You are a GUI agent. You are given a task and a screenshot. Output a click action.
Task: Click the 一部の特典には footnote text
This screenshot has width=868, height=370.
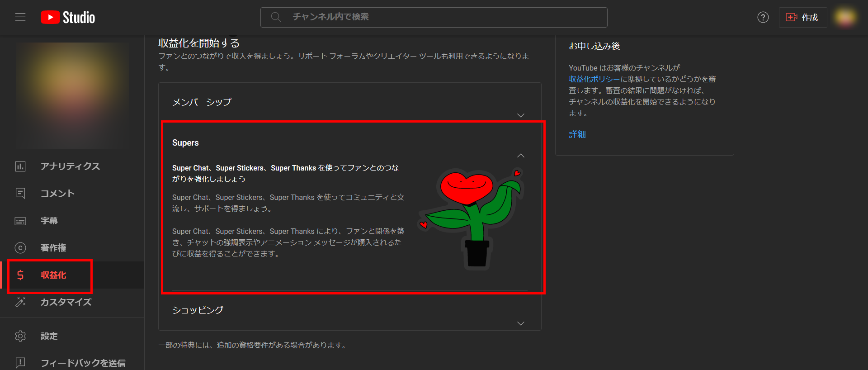pos(253,345)
